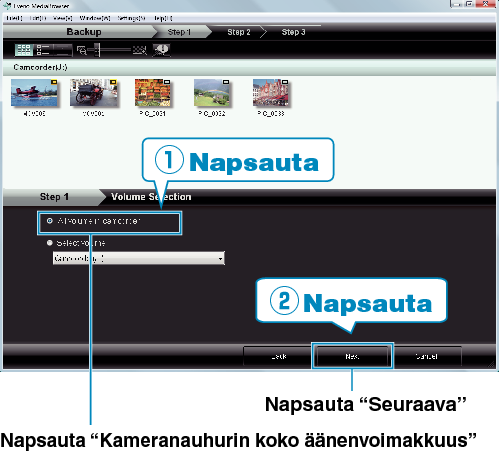The width and height of the screenshot is (499, 452).
Task: Click the Back button
Action: pyautogui.click(x=277, y=356)
